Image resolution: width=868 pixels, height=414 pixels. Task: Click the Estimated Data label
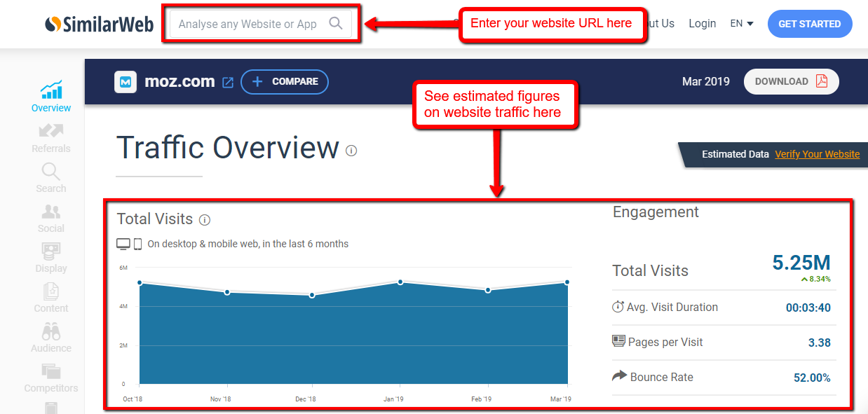[735, 154]
